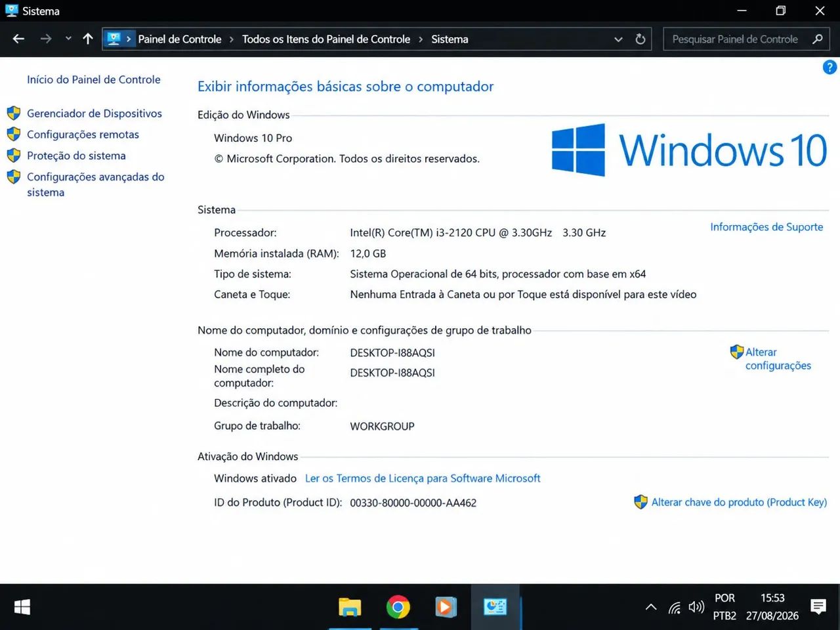Click the shield icon beside Alterar chave do produto
This screenshot has height=630, width=840.
point(641,502)
